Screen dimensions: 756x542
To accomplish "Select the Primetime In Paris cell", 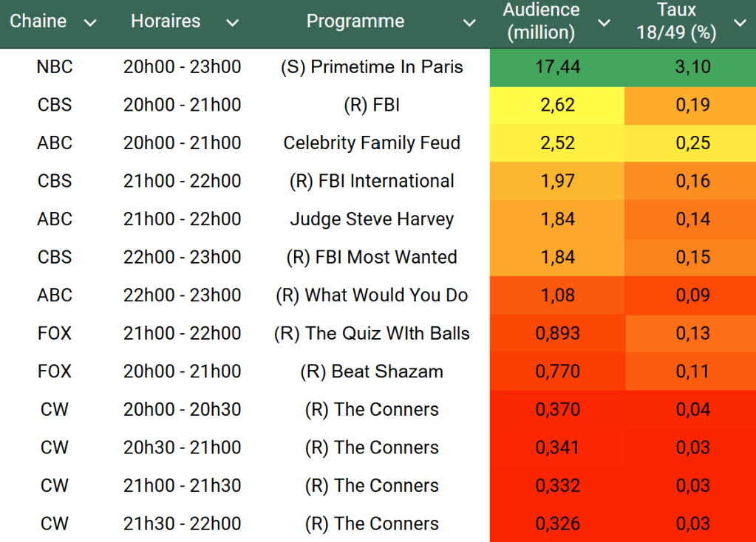I will click(372, 67).
